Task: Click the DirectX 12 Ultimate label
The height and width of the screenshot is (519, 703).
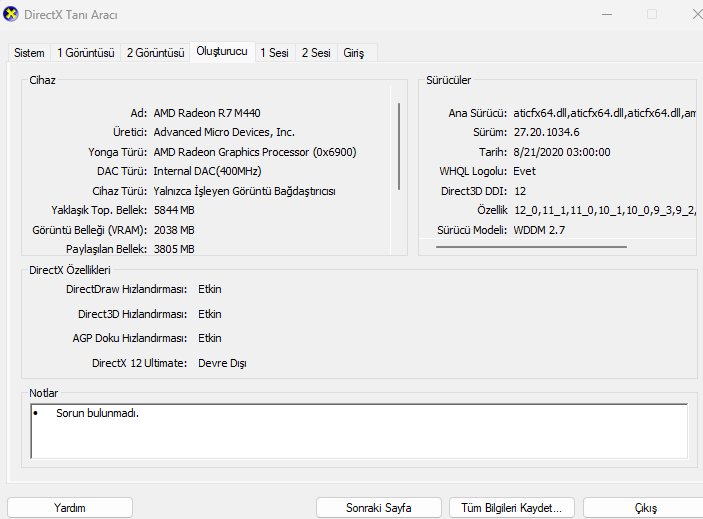Action: (139, 363)
